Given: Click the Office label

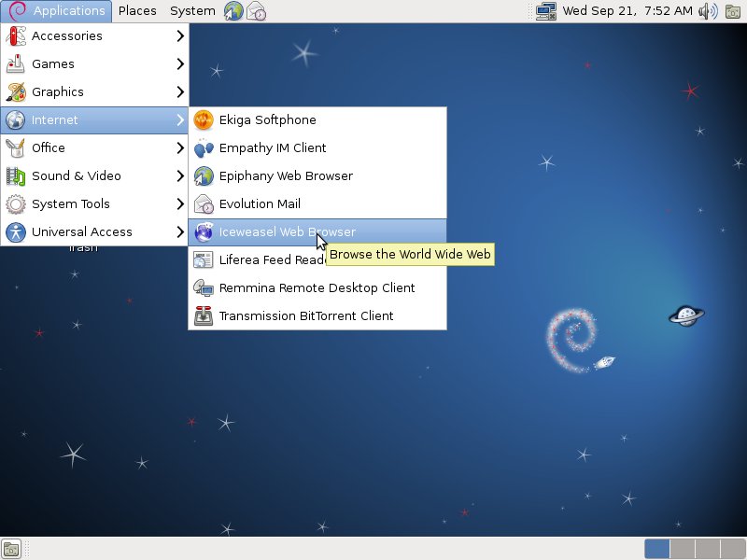Looking at the screenshot, I should pyautogui.click(x=49, y=148).
